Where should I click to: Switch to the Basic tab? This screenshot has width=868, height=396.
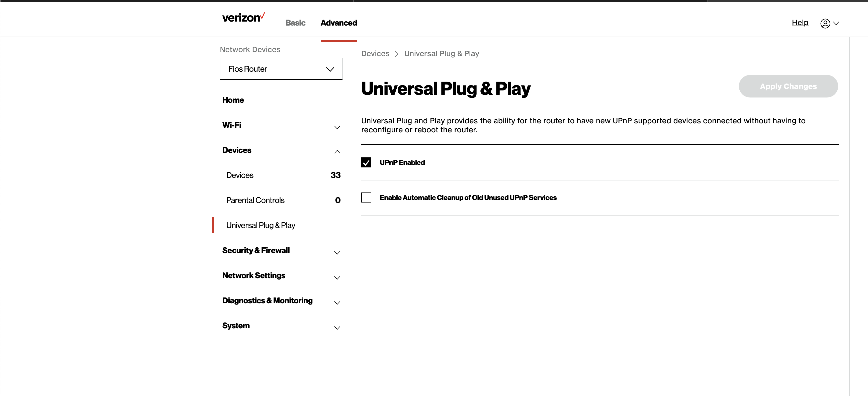[295, 23]
